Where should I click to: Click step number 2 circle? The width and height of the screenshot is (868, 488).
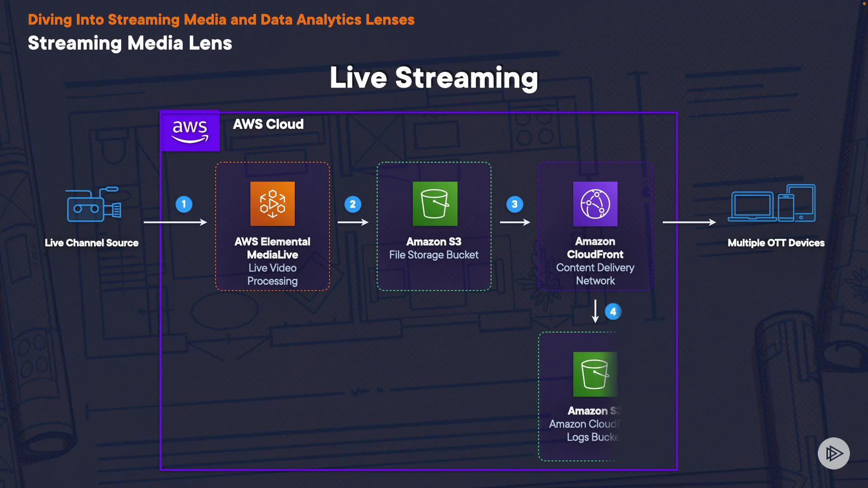pos(353,204)
